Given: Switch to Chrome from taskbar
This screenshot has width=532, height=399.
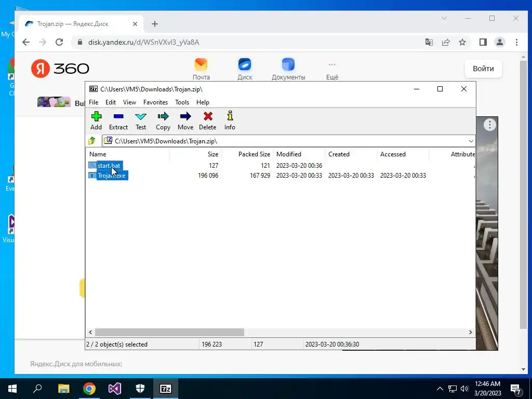Looking at the screenshot, I should click(x=89, y=389).
